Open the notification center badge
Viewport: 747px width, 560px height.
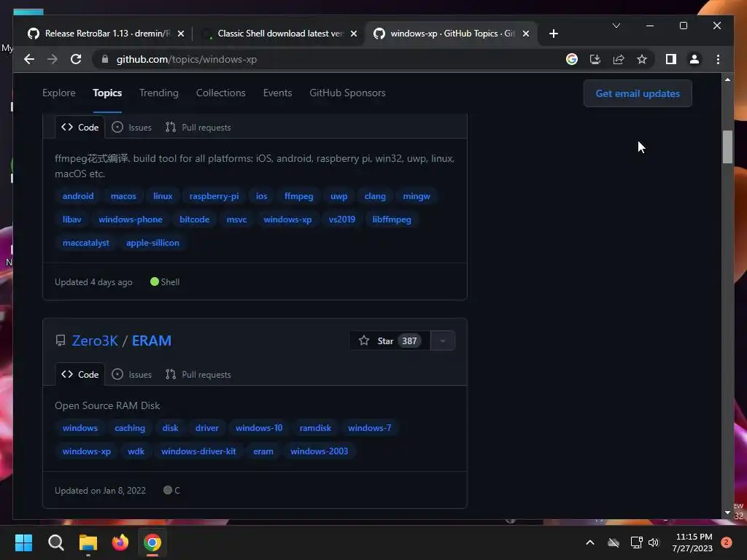(x=726, y=542)
